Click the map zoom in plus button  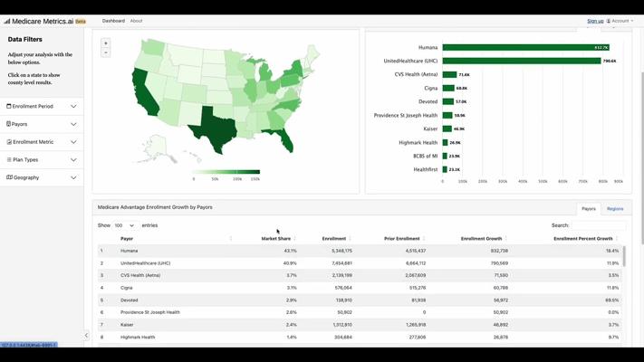[x=106, y=43]
